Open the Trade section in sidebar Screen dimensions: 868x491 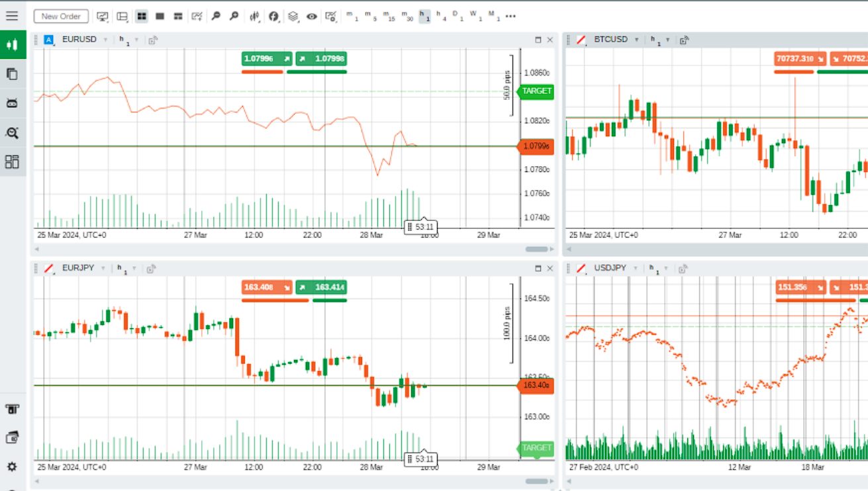pos(12,45)
